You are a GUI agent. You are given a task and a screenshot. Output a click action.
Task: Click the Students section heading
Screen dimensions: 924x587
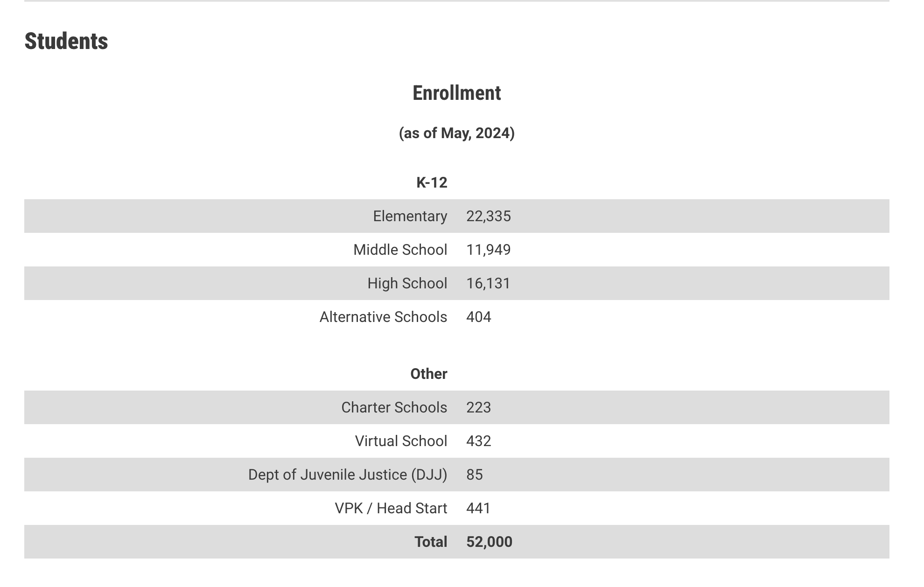click(66, 41)
